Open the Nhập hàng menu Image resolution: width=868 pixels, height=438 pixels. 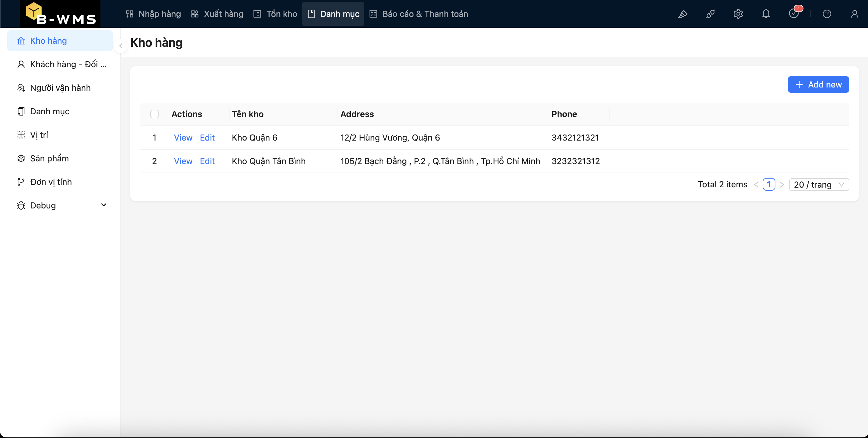pos(153,14)
